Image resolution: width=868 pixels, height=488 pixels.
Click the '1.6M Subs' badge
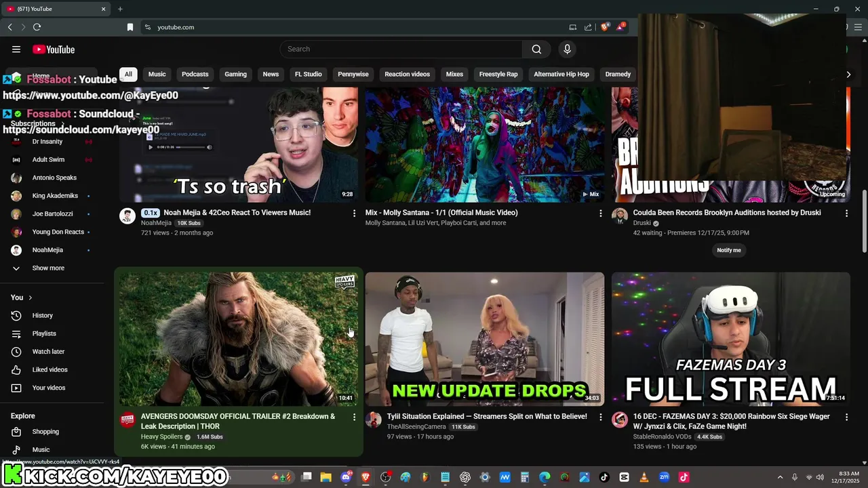point(210,437)
